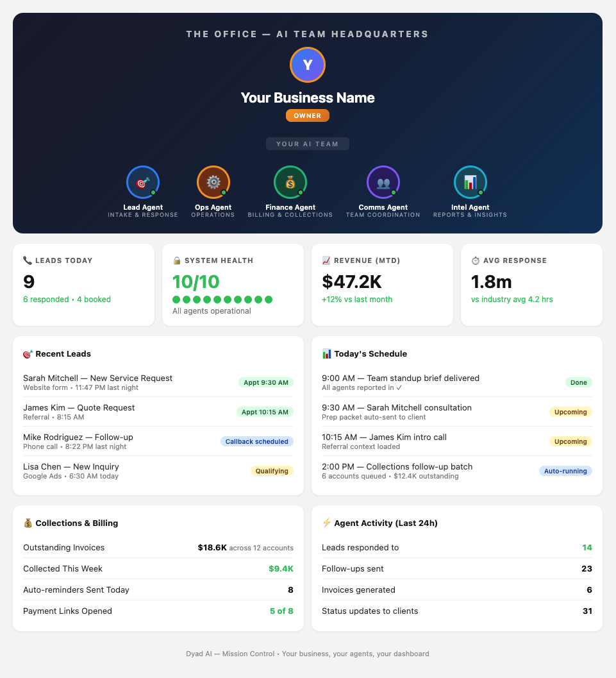
Task: Open the Intel Agent reports icon
Action: click(x=470, y=182)
